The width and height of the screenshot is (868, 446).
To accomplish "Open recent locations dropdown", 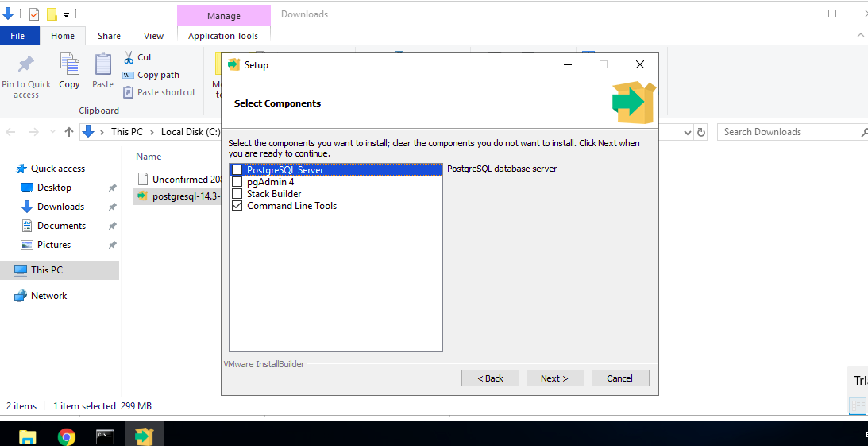I will (x=52, y=133).
